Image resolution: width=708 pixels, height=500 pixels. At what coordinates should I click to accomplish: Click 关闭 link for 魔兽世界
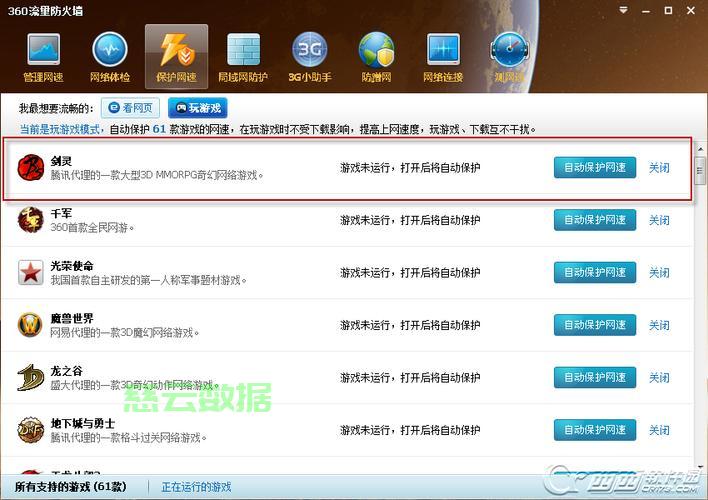tap(659, 325)
